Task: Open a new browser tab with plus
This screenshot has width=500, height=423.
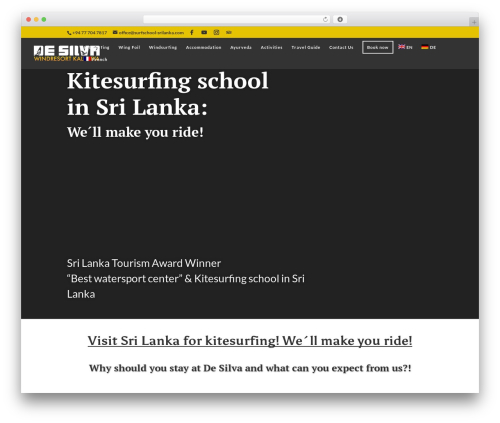Action: pos(474,22)
